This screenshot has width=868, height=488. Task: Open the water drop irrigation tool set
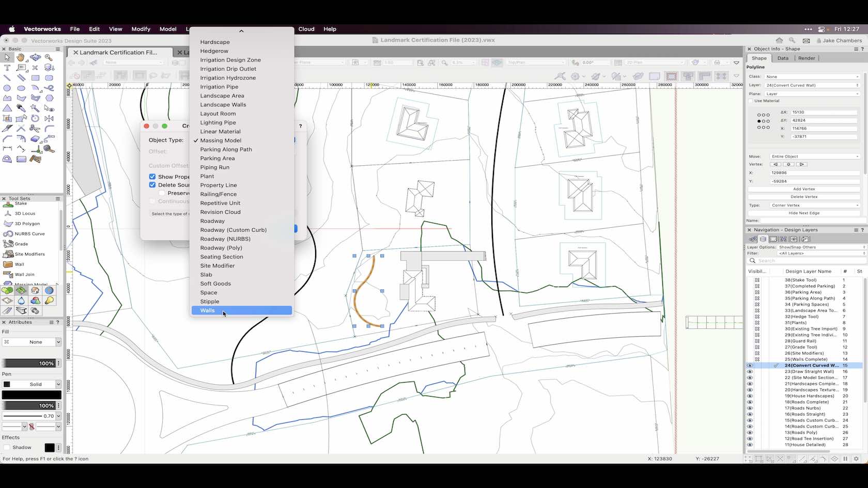point(21,301)
